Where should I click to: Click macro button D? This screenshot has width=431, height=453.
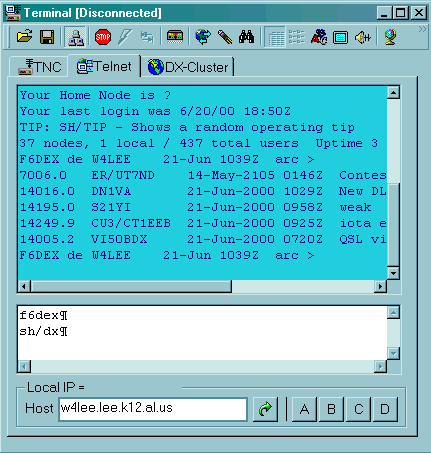click(x=385, y=409)
